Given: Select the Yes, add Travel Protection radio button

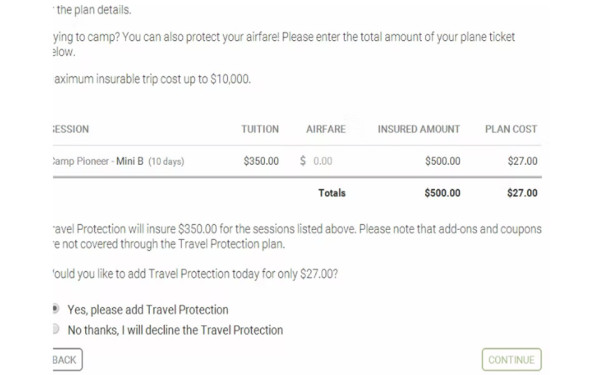Looking at the screenshot, I should pos(55,308).
